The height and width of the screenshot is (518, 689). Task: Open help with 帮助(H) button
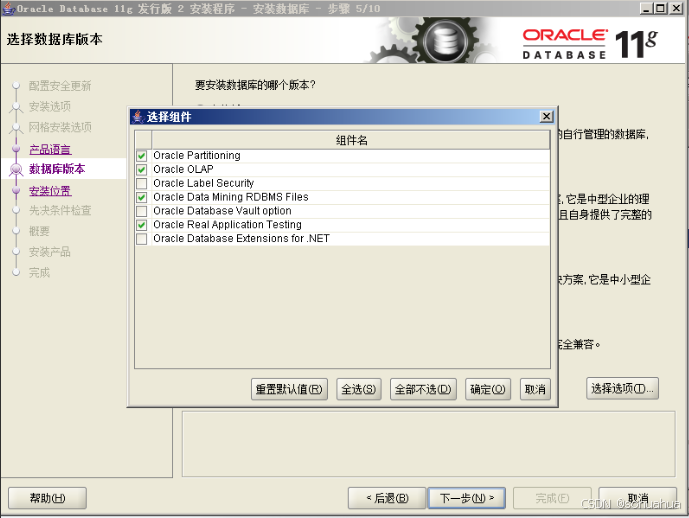click(47, 498)
